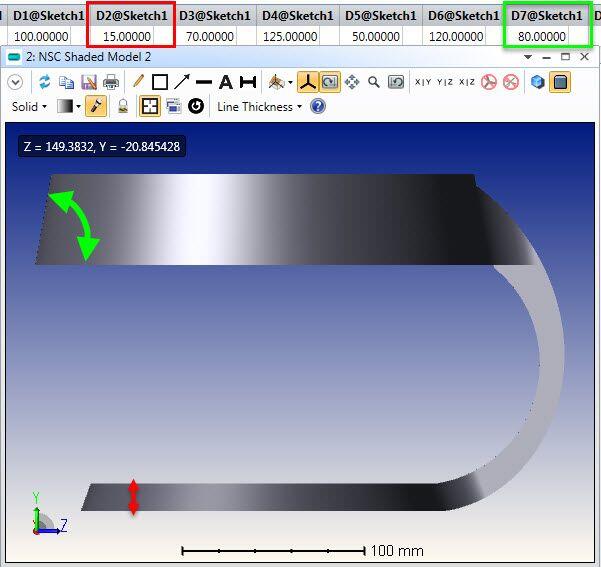The height and width of the screenshot is (568, 601).
Task: Click the lock window icon
Action: click(x=123, y=106)
